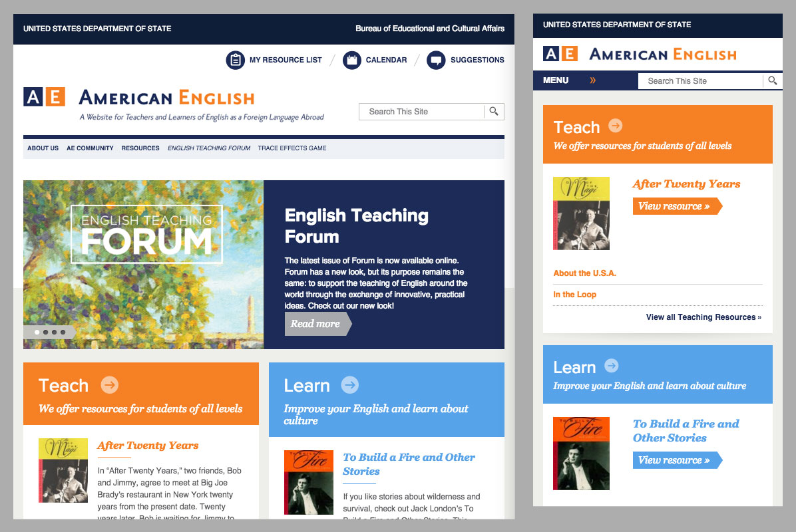Click the arrow circle beside mobile Teach heading
The height and width of the screenshot is (532, 796).
pos(615,125)
